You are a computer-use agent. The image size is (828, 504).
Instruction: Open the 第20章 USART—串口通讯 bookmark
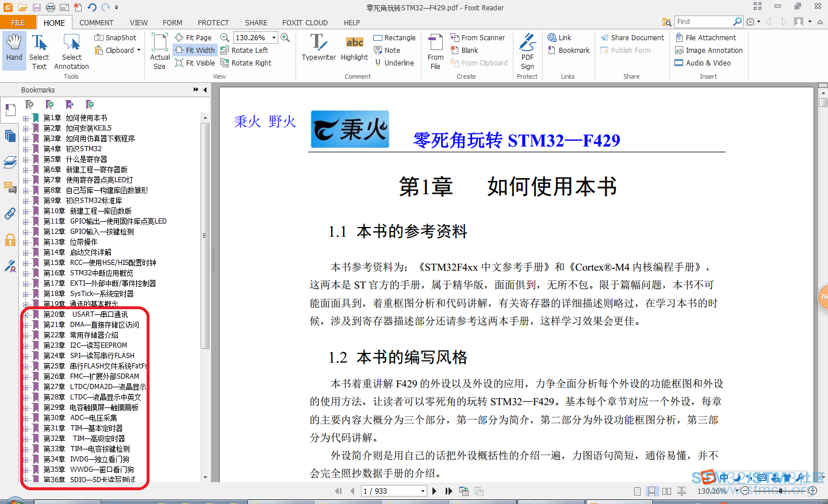86,314
